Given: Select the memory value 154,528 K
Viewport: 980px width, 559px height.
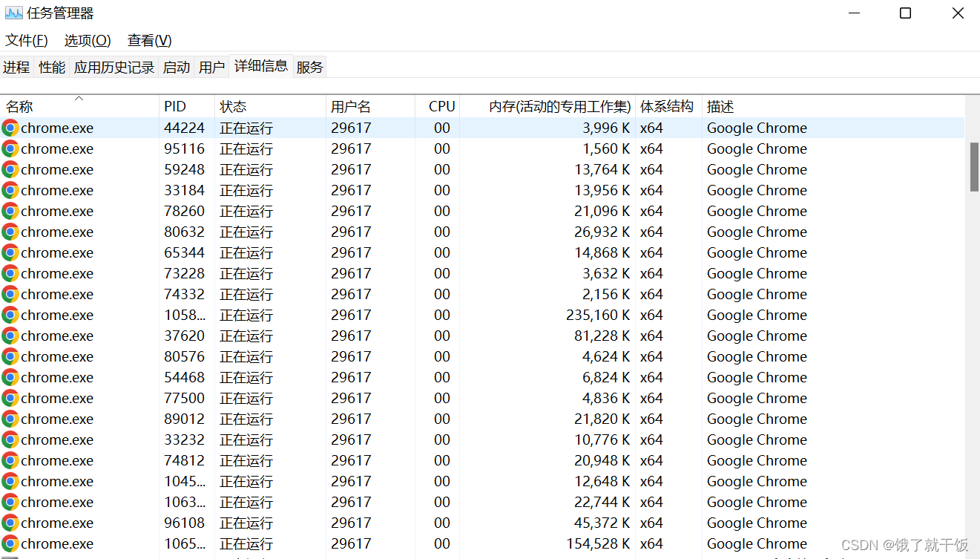Looking at the screenshot, I should coord(598,543).
